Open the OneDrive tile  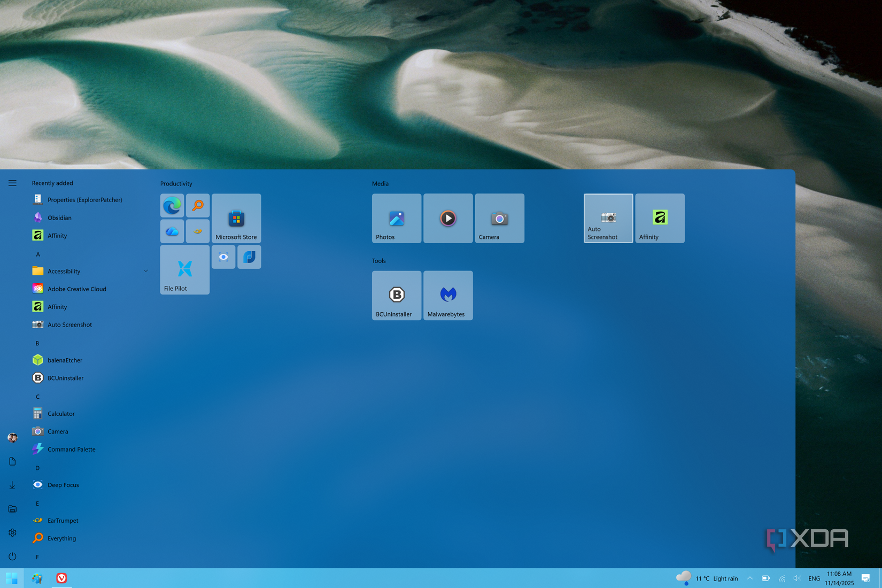point(172,231)
